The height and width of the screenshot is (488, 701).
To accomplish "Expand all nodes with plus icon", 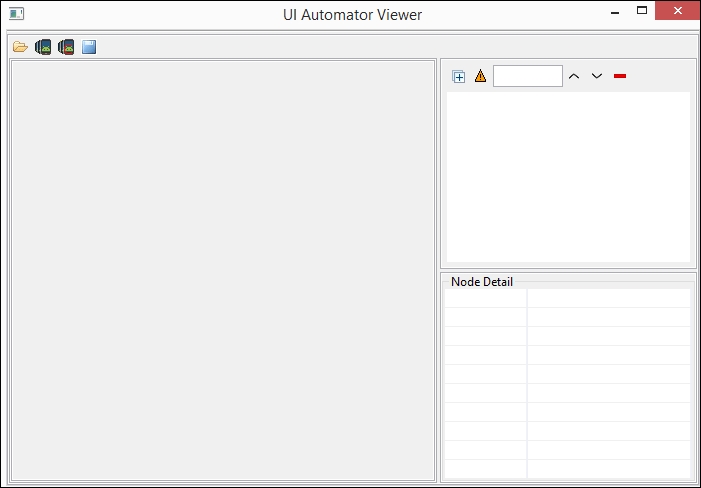I will 458,76.
